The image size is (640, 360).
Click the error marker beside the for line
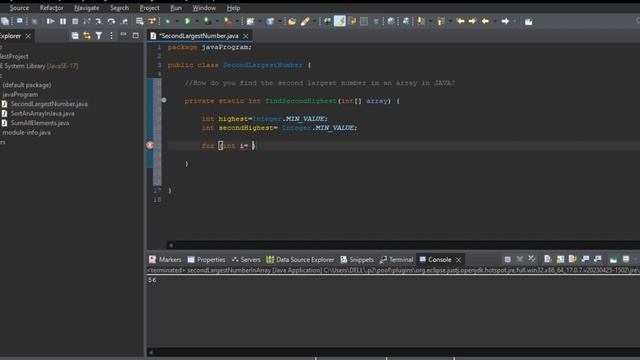(150, 145)
